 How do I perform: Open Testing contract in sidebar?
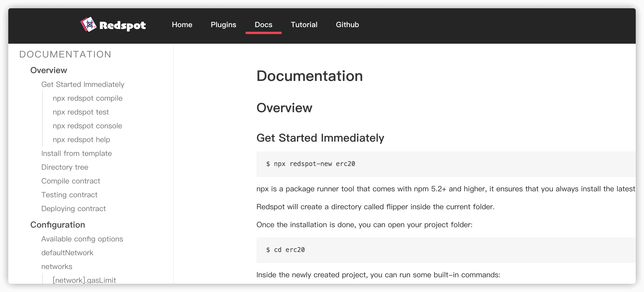[69, 195]
